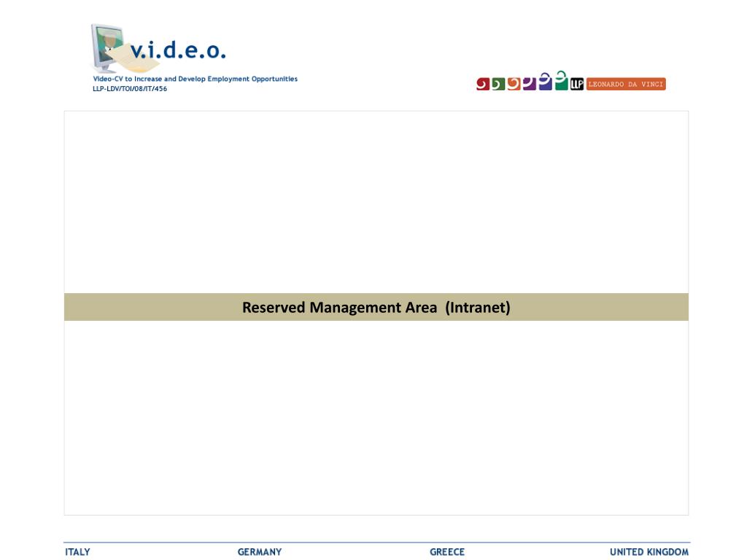
Task: Open Reserved Management Area (Intranet) banner
Action: pyautogui.click(x=376, y=307)
